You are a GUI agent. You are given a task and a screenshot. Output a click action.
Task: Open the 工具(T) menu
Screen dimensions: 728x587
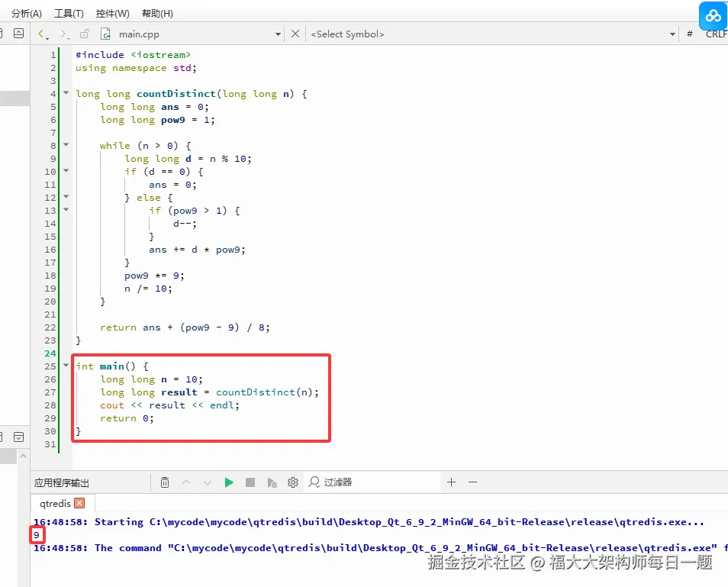coord(69,14)
